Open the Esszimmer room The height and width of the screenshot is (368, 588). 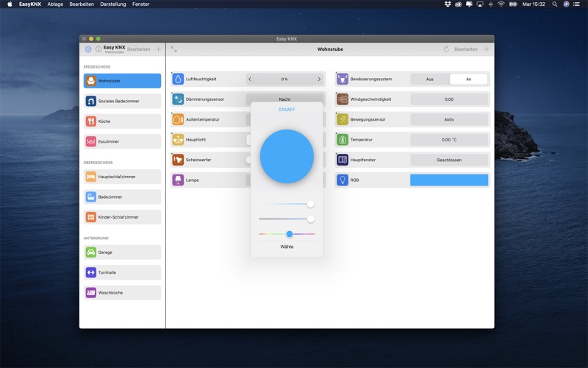pyautogui.click(x=122, y=141)
